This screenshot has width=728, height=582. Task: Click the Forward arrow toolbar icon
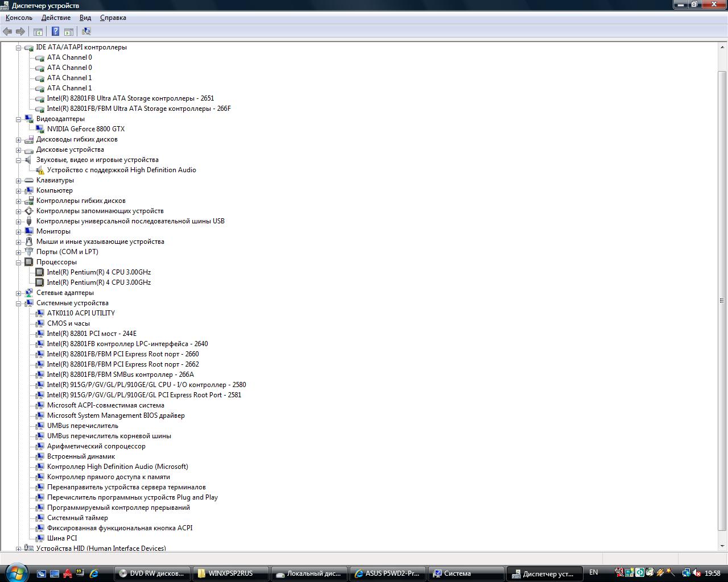pos(20,32)
